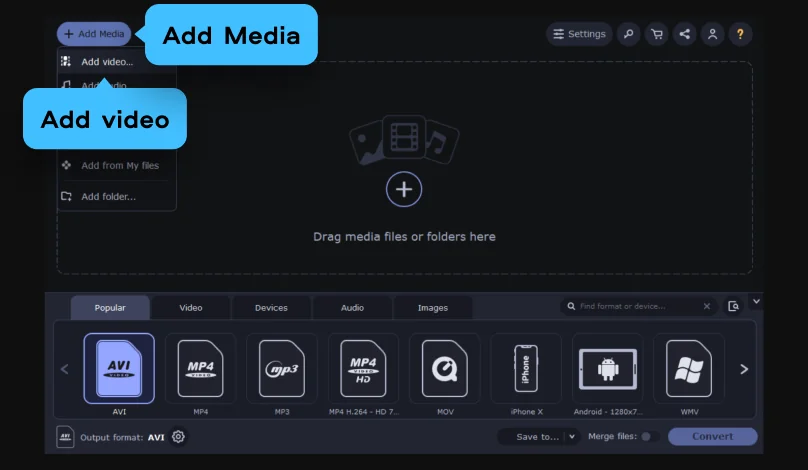
Task: Toggle the Merge files switch
Action: [x=649, y=437]
